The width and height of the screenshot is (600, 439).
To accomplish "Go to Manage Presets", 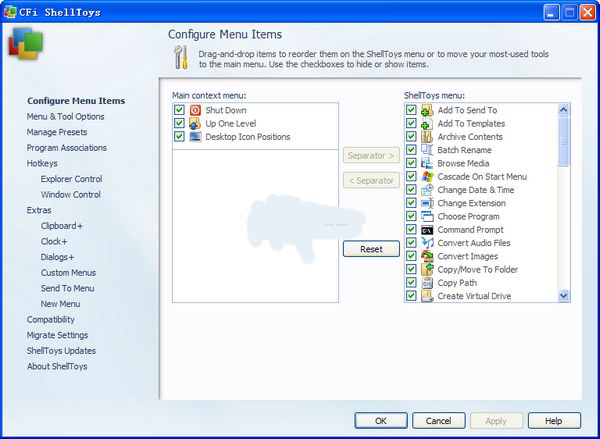I will [57, 132].
